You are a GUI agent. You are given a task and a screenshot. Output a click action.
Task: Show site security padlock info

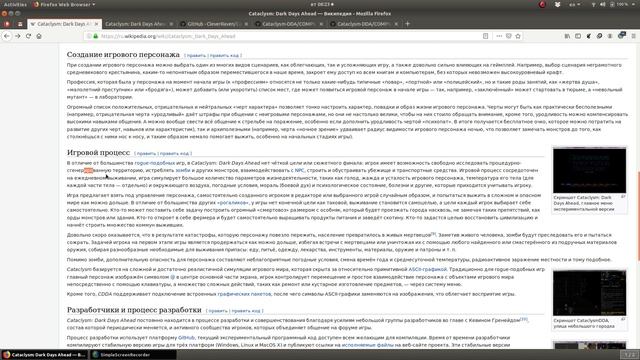click(96, 36)
